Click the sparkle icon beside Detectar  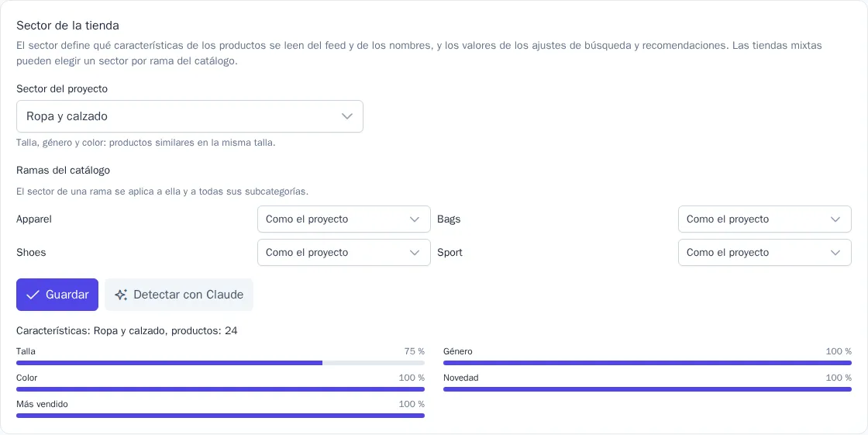tap(121, 295)
